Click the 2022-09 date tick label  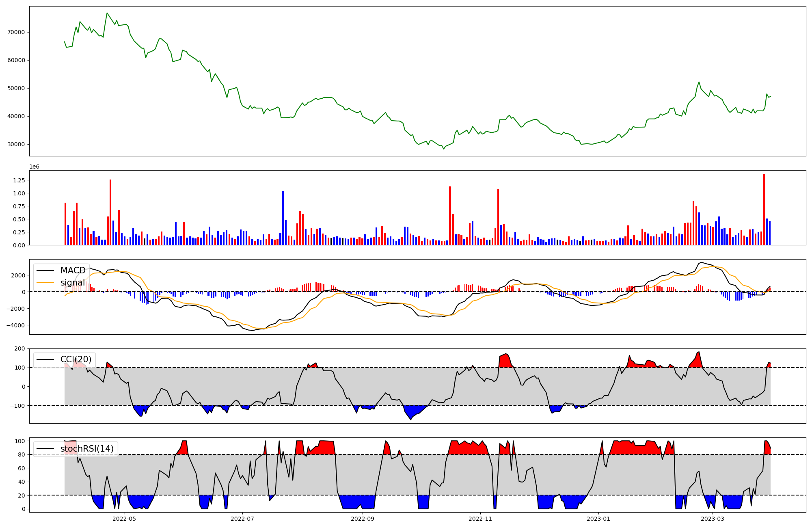click(x=362, y=519)
